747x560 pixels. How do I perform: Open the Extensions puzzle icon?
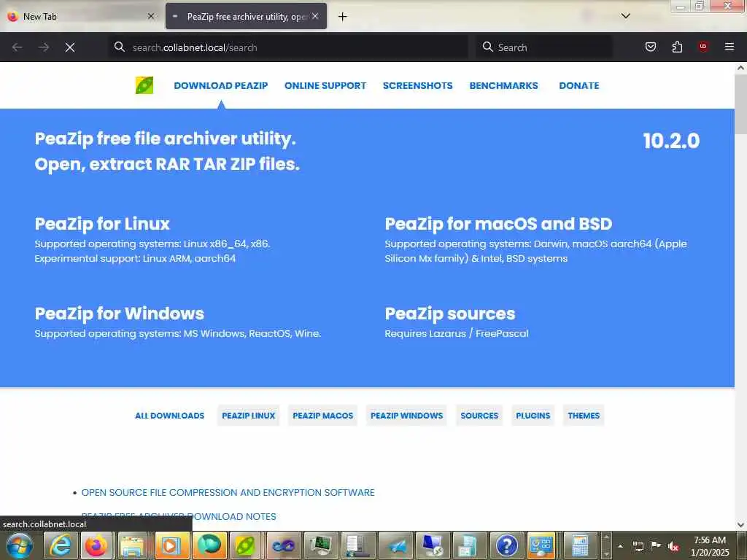tap(677, 47)
